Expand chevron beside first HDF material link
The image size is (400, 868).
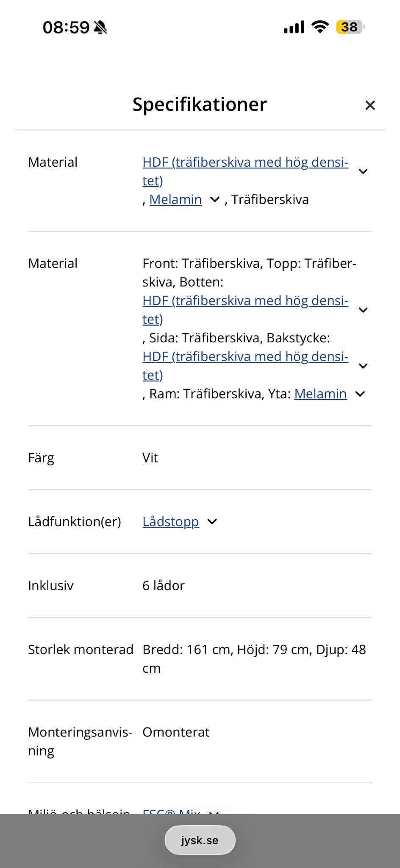[363, 171]
